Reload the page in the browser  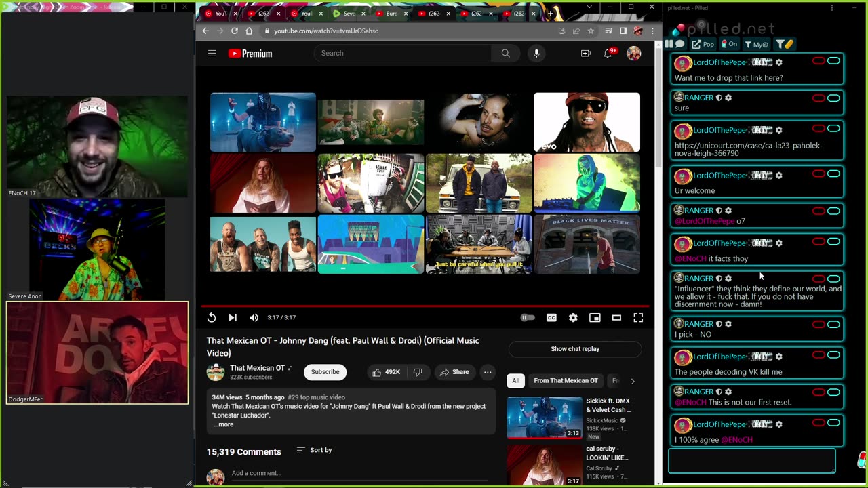tap(235, 30)
